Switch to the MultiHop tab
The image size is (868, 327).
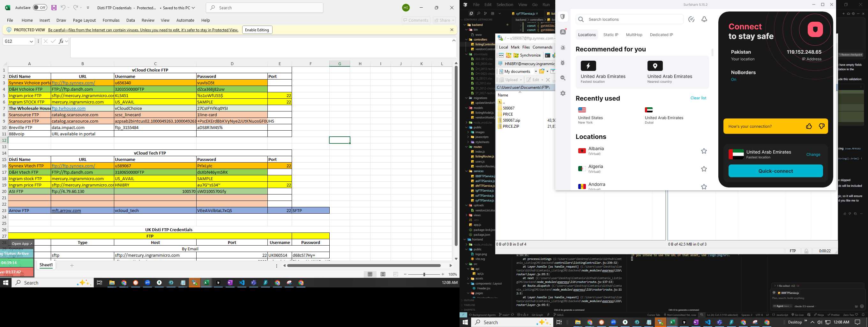pyautogui.click(x=634, y=35)
